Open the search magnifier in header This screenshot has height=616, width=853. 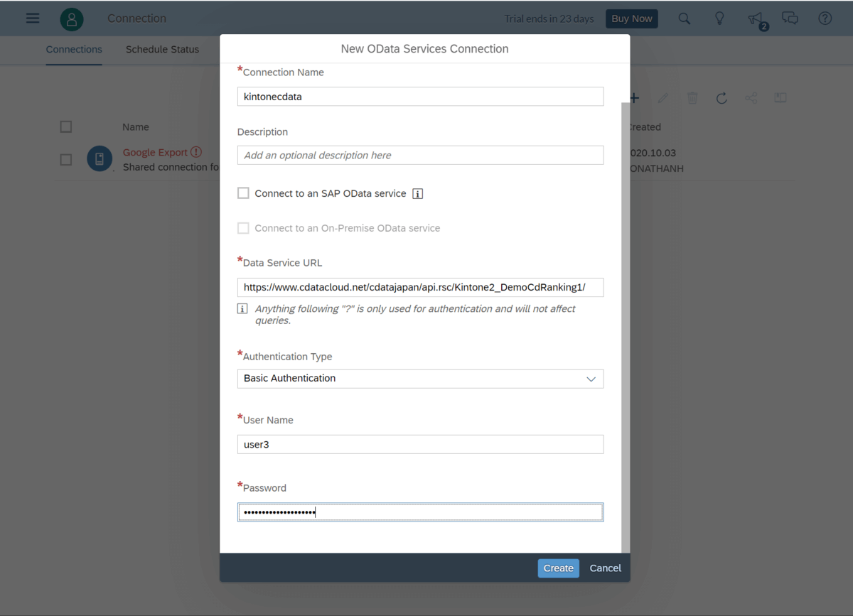pos(684,18)
